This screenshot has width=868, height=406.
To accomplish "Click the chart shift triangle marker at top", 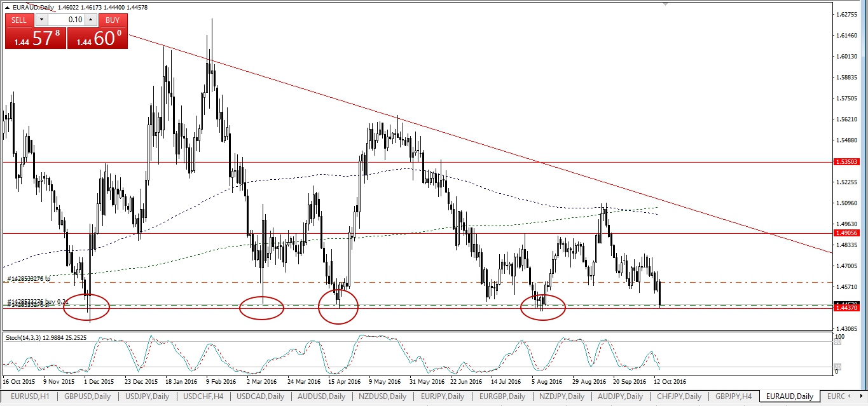I will pos(666,4).
